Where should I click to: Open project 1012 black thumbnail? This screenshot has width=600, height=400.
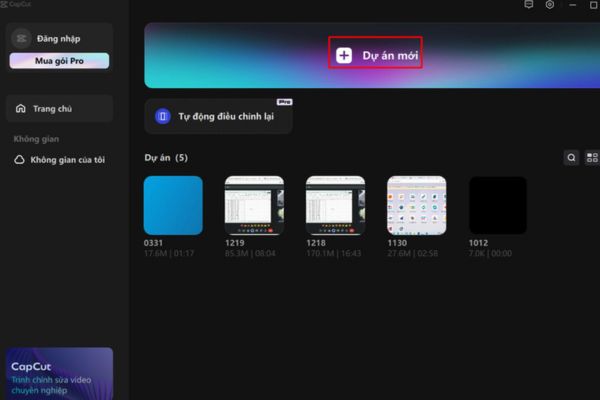498,205
